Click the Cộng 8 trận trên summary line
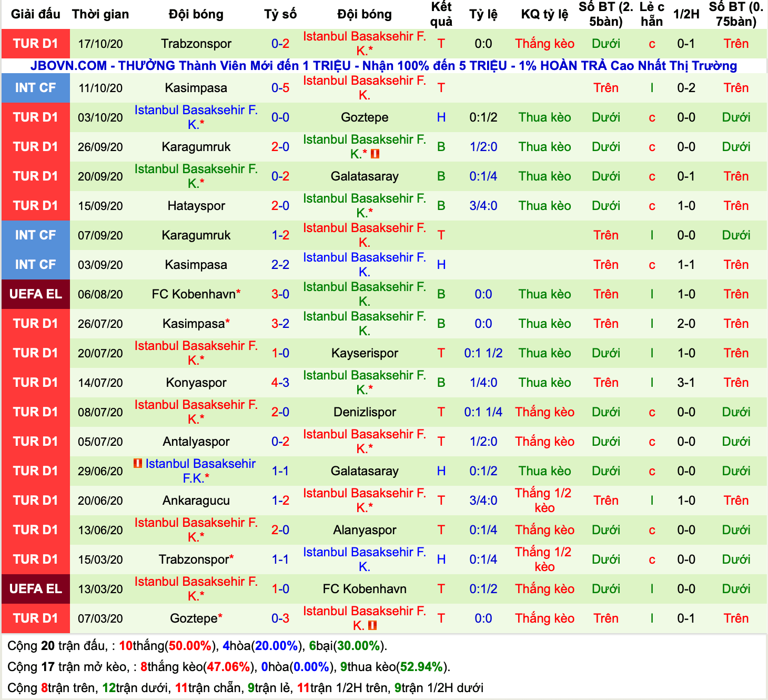Image resolution: width=768 pixels, height=700 pixels. [x=246, y=688]
